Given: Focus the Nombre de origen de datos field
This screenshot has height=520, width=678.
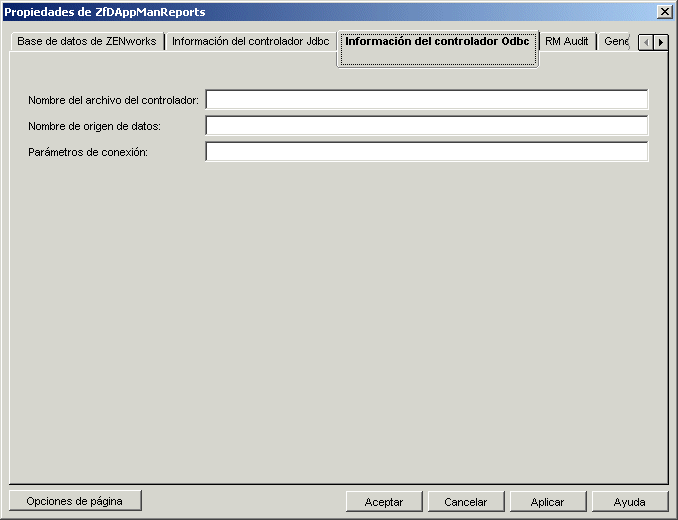Looking at the screenshot, I should point(427,126).
